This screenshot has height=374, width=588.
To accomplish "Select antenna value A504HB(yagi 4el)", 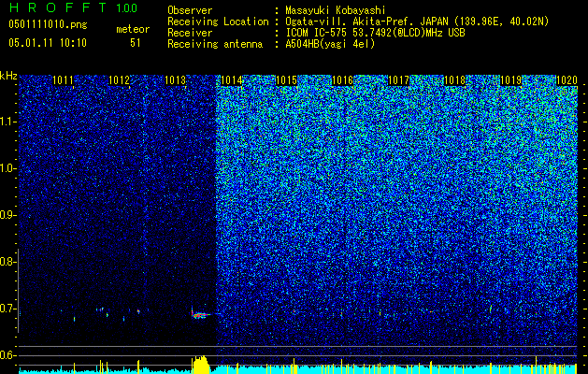I will 330,44.
